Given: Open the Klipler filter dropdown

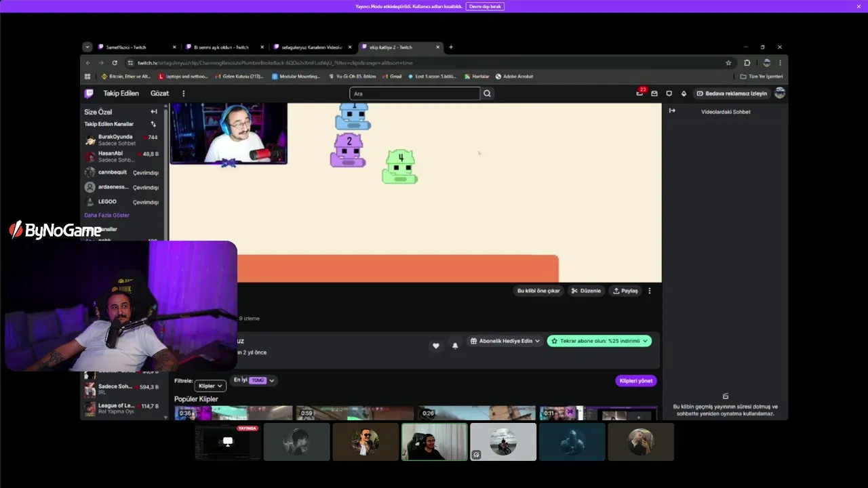Looking at the screenshot, I should 210,386.
